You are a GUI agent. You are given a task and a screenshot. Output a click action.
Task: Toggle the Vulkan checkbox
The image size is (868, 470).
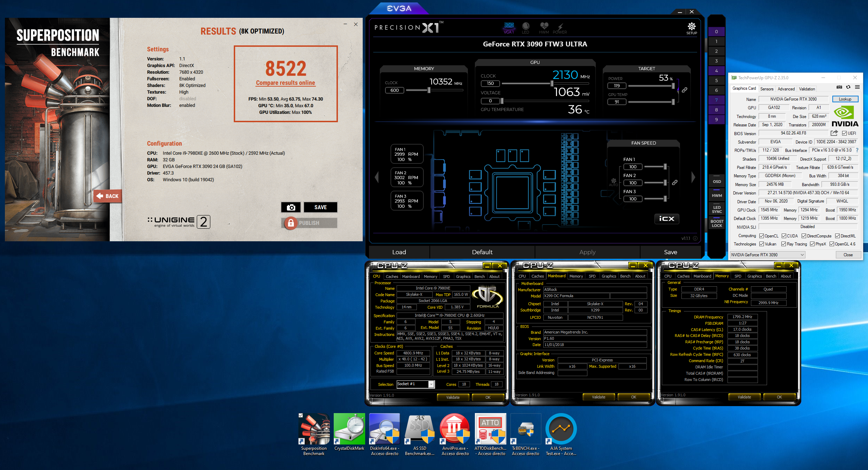[x=761, y=244]
